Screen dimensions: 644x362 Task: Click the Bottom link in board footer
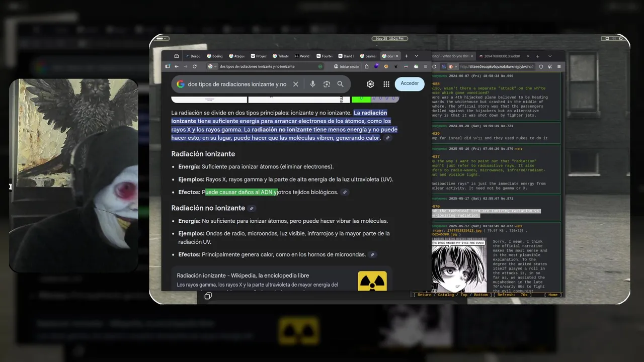[480, 295]
